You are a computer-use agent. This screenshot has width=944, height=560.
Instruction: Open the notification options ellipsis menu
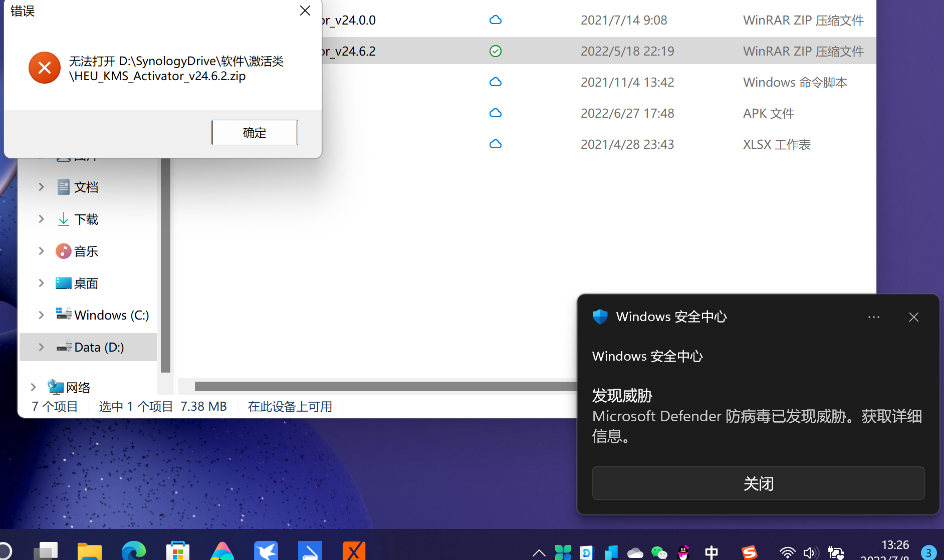[874, 317]
